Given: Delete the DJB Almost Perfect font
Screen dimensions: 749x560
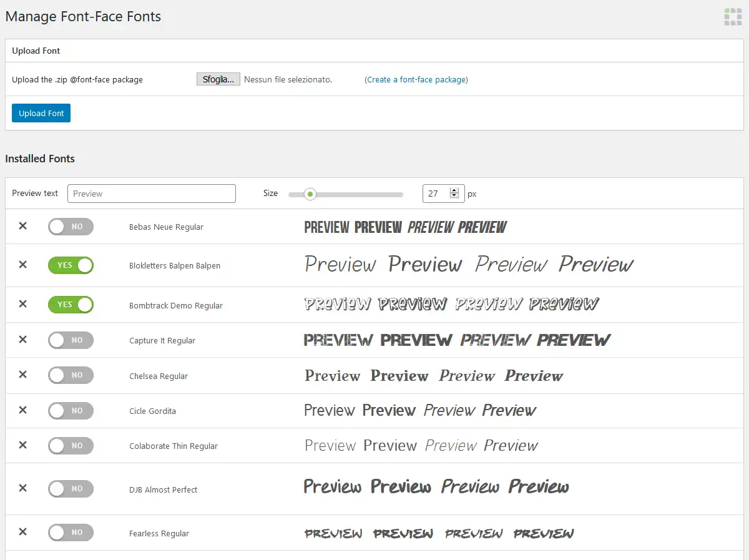Looking at the screenshot, I should tap(22, 489).
